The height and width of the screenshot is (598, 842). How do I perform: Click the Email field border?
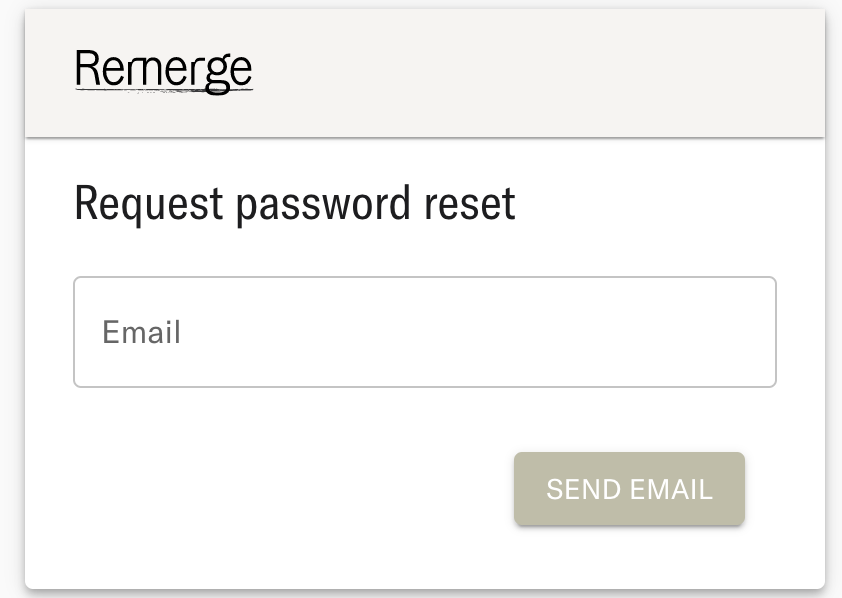(x=424, y=279)
